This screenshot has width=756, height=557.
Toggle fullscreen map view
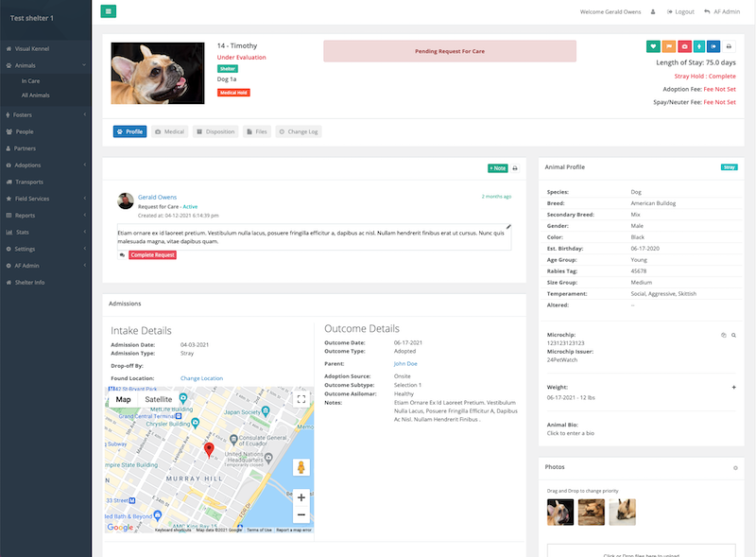[x=301, y=399]
